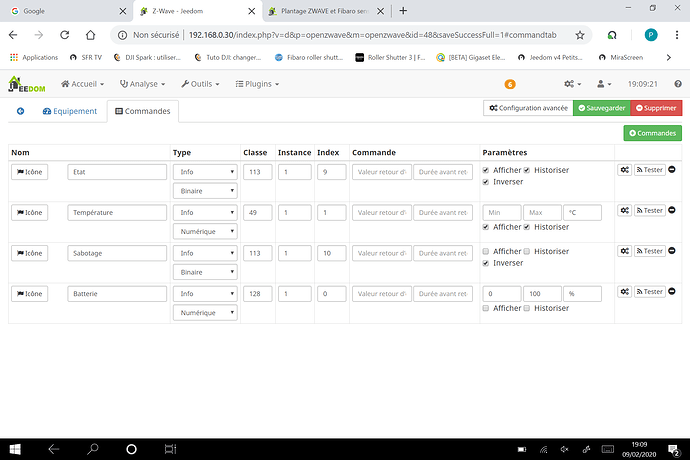Click the Max field for Température
Image resolution: width=690 pixels, height=460 pixels.
[541, 212]
